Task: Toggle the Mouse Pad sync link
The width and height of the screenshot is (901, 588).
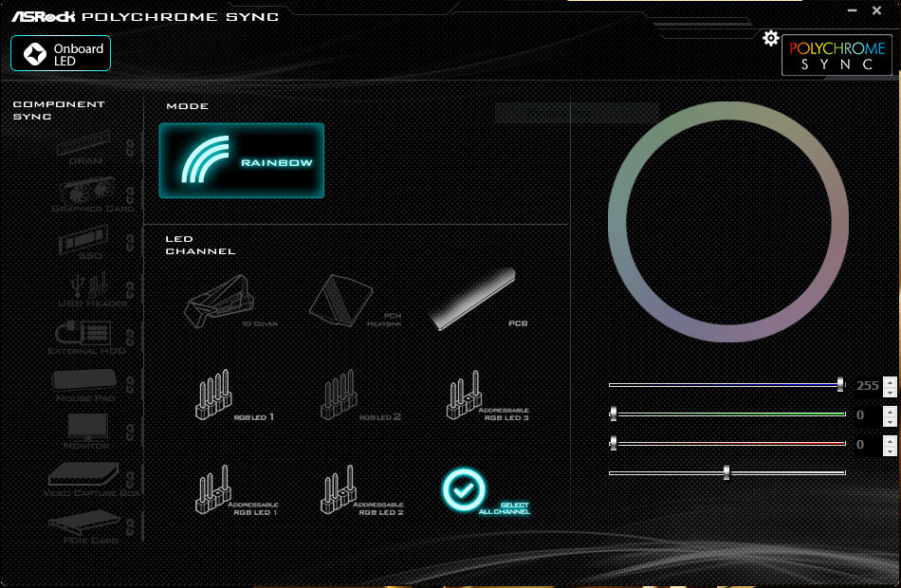Action: coord(131,385)
